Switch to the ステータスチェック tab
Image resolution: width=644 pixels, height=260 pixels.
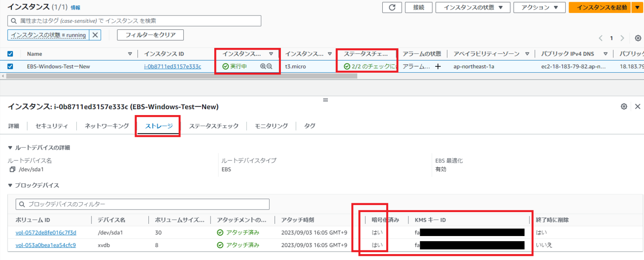coord(213,126)
